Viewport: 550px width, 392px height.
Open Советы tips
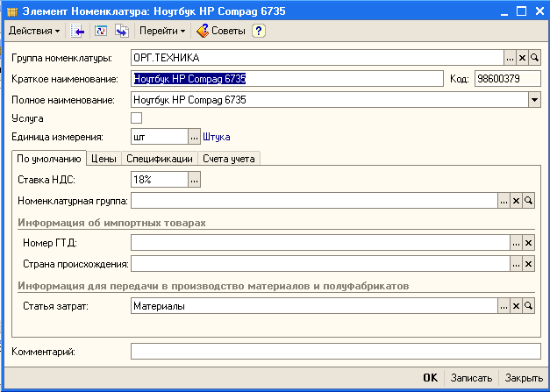(221, 31)
